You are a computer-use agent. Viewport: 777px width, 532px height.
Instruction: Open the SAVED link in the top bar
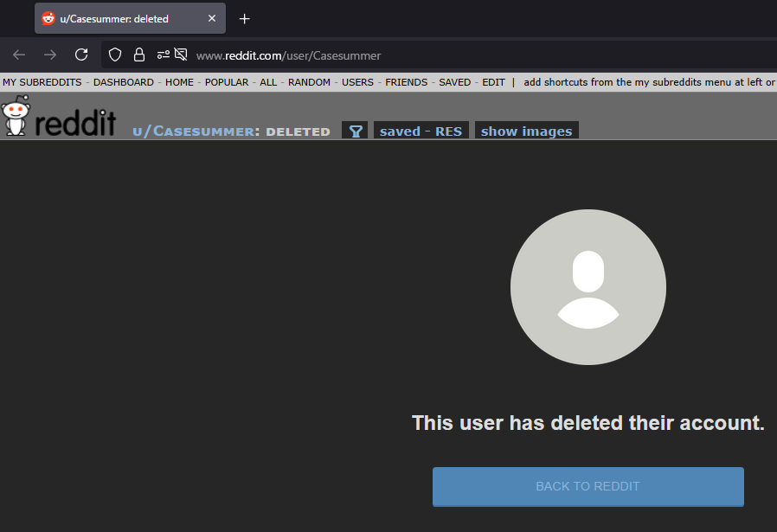454,82
